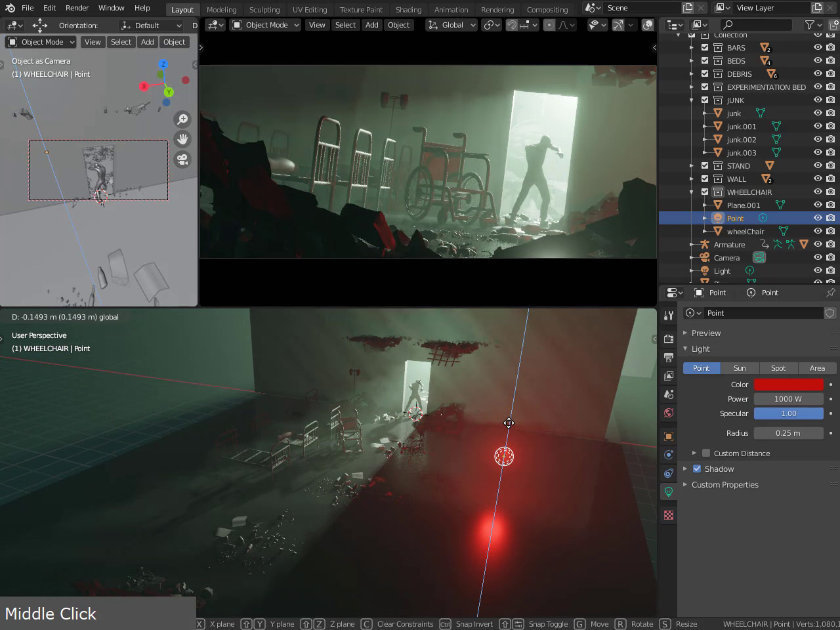Open the World properties globe icon
840x630 pixels.
pos(668,413)
